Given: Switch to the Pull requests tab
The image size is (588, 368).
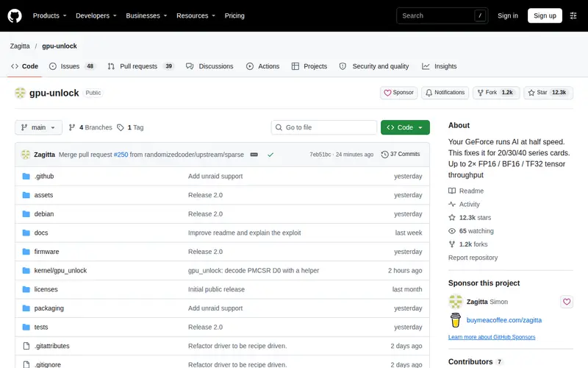Looking at the screenshot, I should coord(140,66).
